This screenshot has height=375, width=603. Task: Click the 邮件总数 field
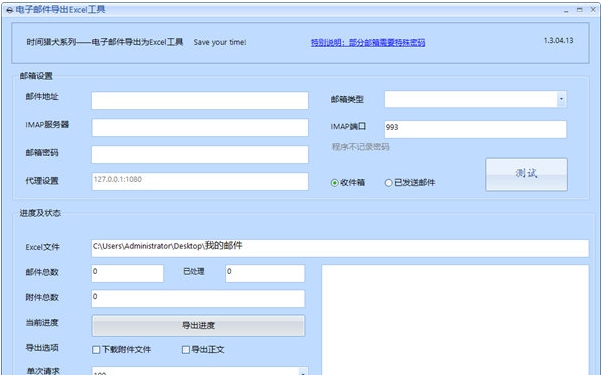[127, 273]
